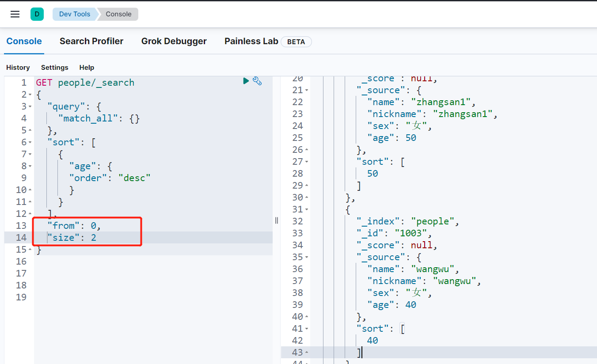Open the Grok Debugger tab
Image resolution: width=597 pixels, height=364 pixels.
pyautogui.click(x=174, y=41)
